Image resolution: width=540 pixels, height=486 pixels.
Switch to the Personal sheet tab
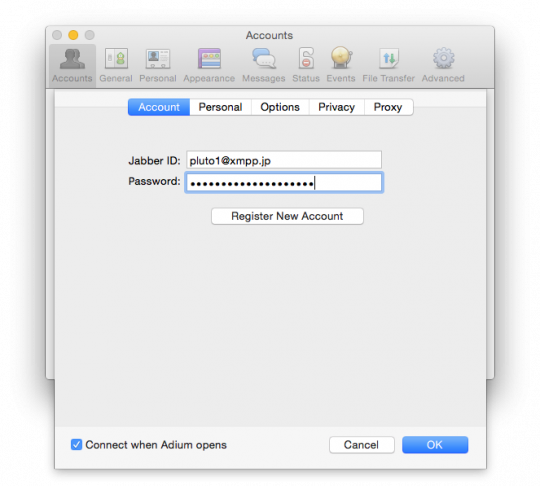[x=220, y=107]
